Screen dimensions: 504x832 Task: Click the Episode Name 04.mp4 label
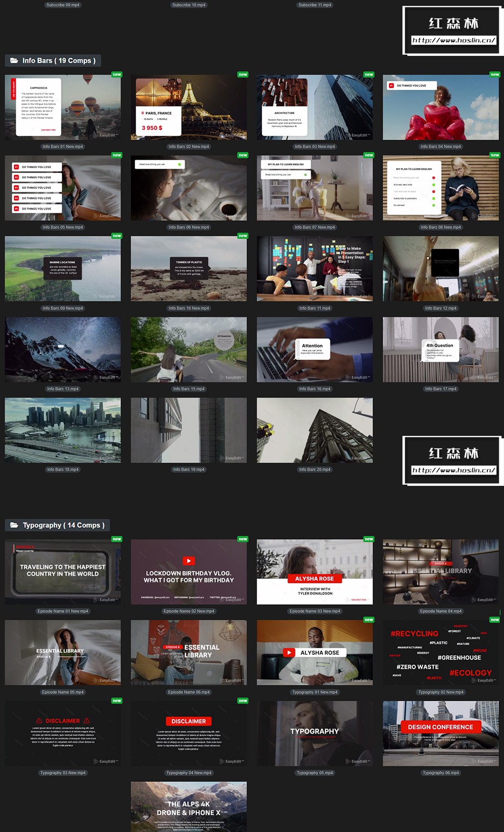pos(441,611)
